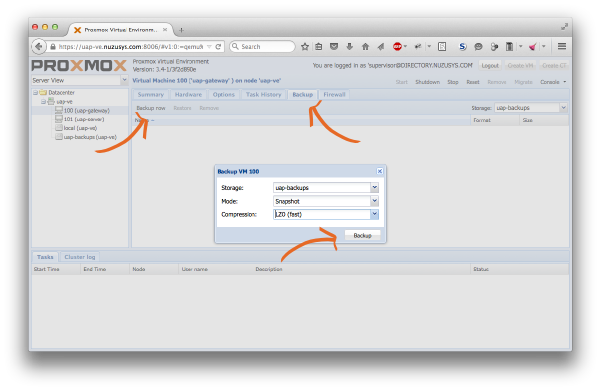
Task: Click the Create CT button
Action: (x=554, y=65)
